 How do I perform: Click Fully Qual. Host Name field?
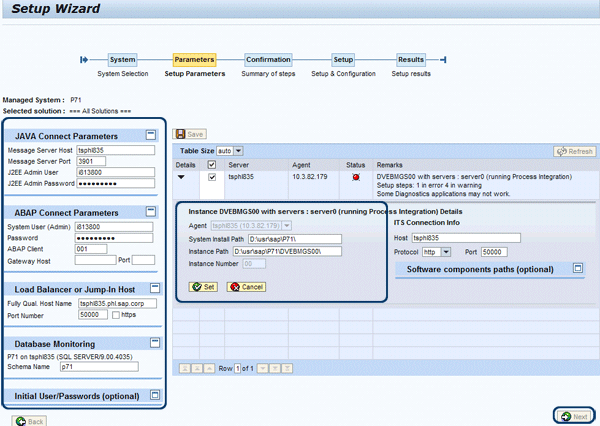pyautogui.click(x=117, y=303)
